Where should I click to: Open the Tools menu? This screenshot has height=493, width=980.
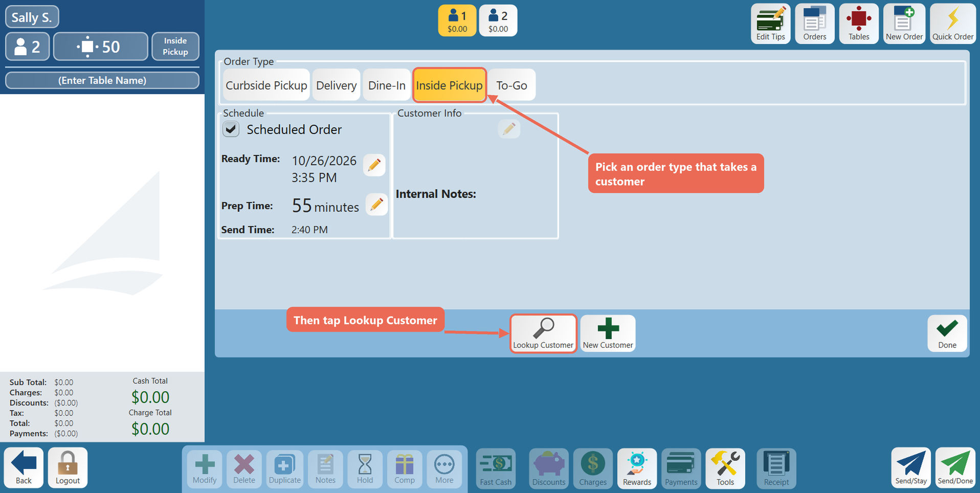click(725, 468)
